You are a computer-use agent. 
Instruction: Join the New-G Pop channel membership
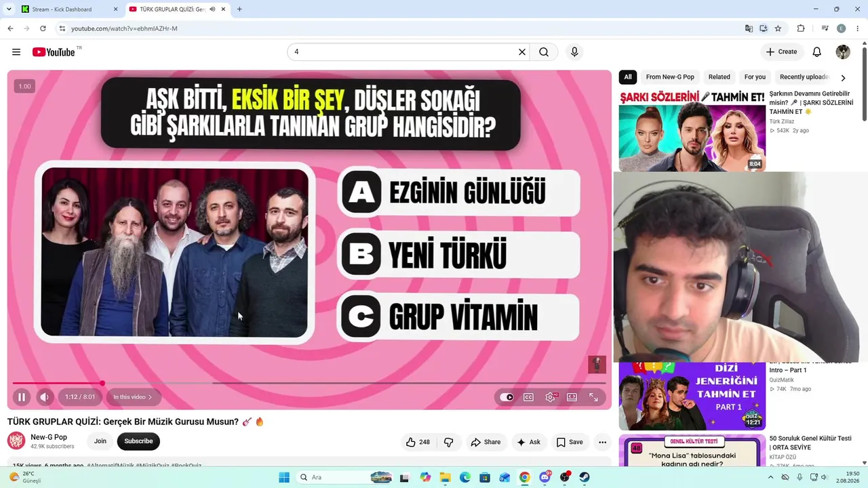tap(100, 441)
